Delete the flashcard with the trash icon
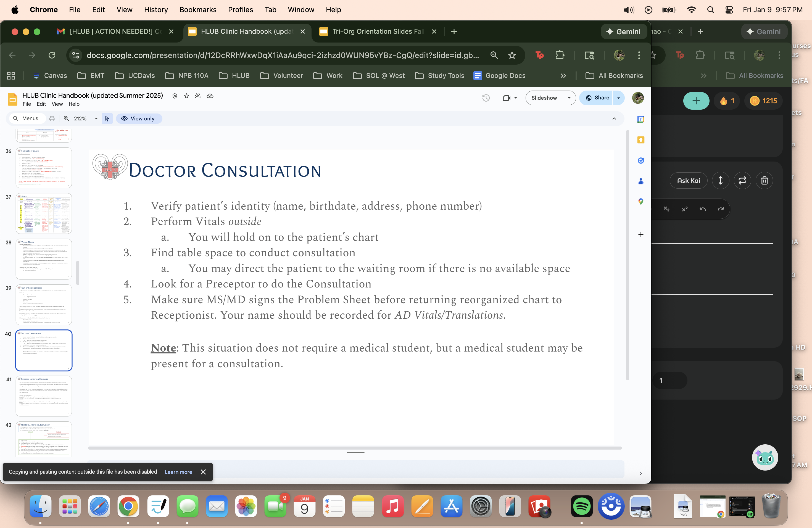 [764, 180]
